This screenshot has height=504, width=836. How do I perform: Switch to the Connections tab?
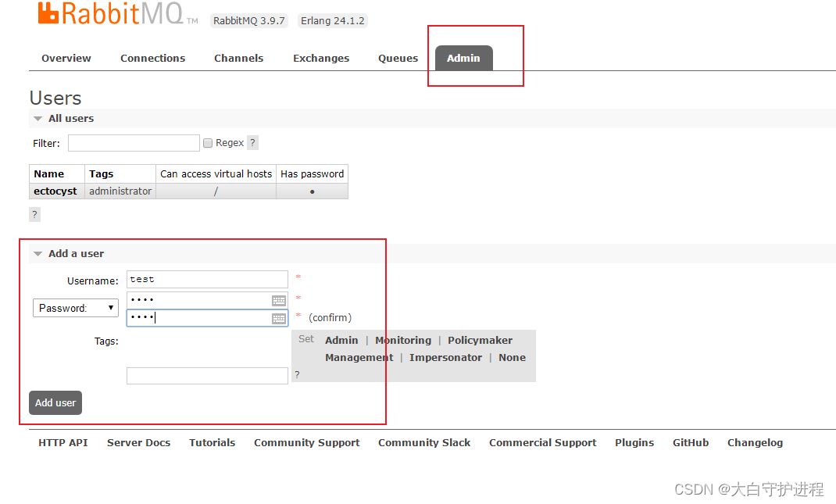tap(152, 58)
